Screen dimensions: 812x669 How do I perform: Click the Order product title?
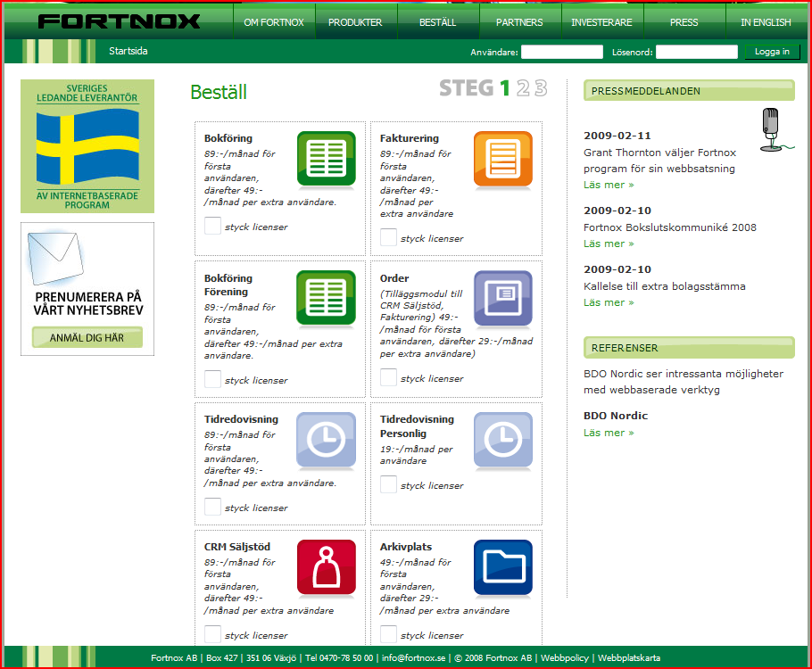coord(394,278)
